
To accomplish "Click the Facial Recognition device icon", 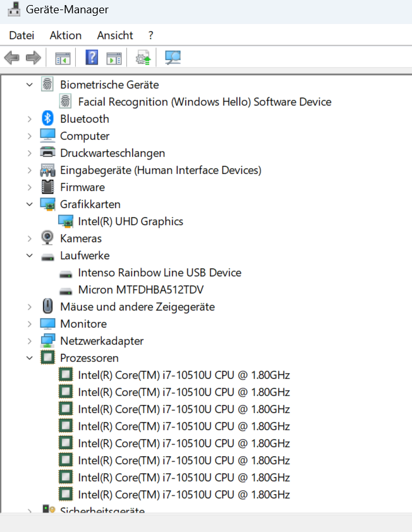I will tap(65, 101).
